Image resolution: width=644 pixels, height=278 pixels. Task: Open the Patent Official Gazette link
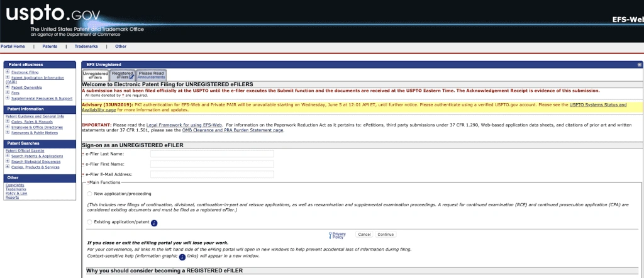click(x=25, y=151)
